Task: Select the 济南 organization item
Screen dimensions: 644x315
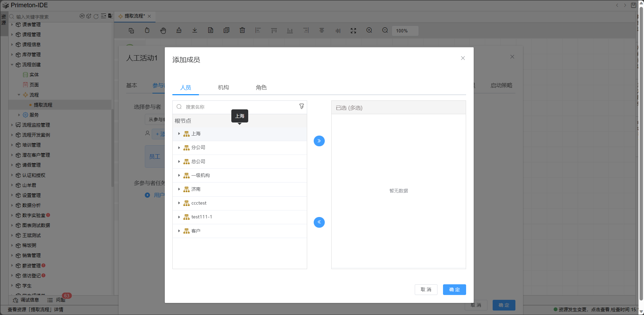Action: [x=196, y=189]
